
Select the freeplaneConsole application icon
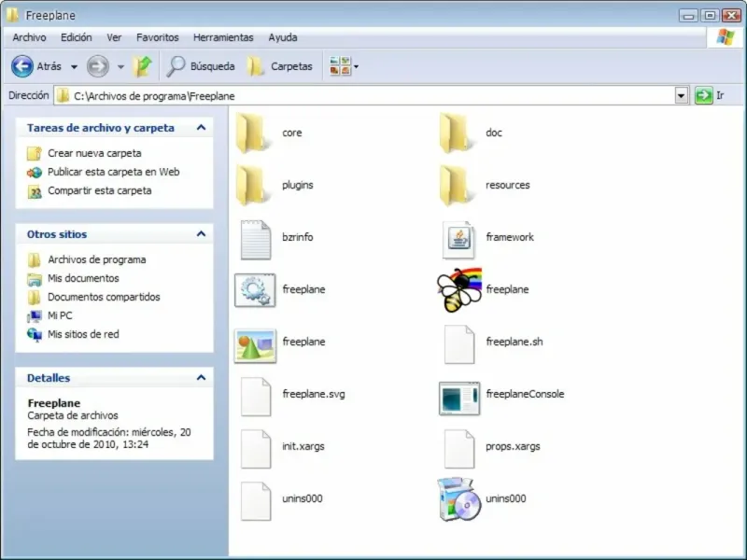coord(459,399)
